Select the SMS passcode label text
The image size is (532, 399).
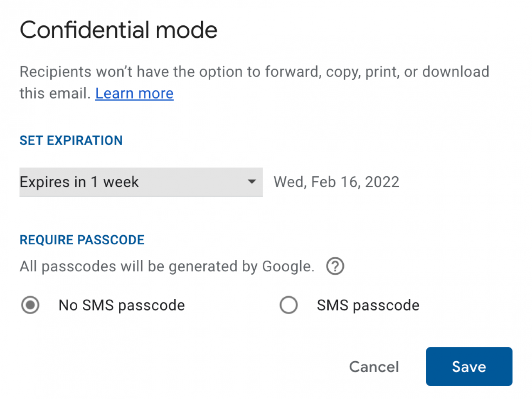368,305
